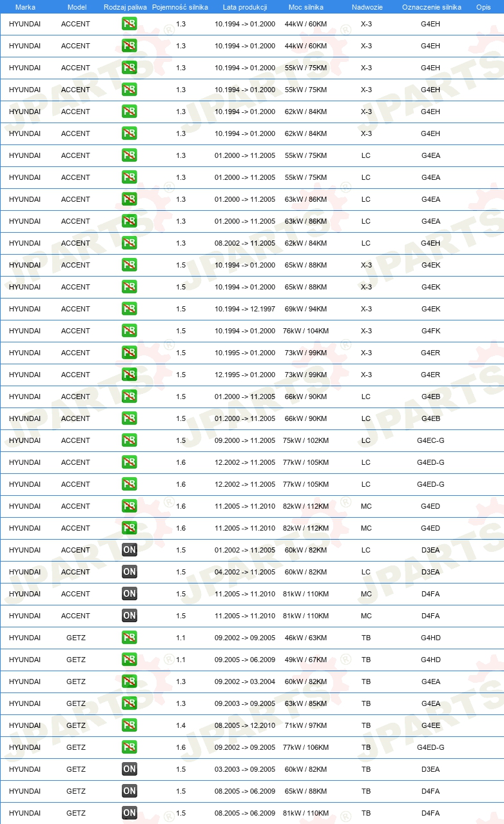
Task: Click petrol icon in the G4EC-G row
Action: point(130,440)
